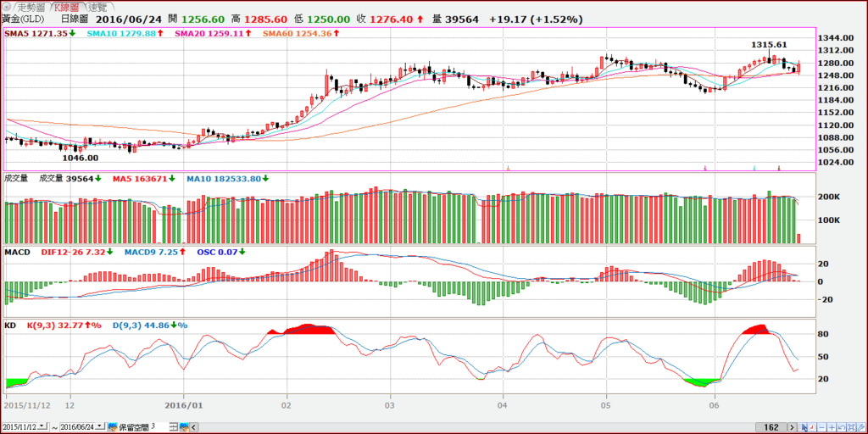This screenshot has height=434, width=868.
Task: Click the apply date range hand icon
Action: pos(113,427)
